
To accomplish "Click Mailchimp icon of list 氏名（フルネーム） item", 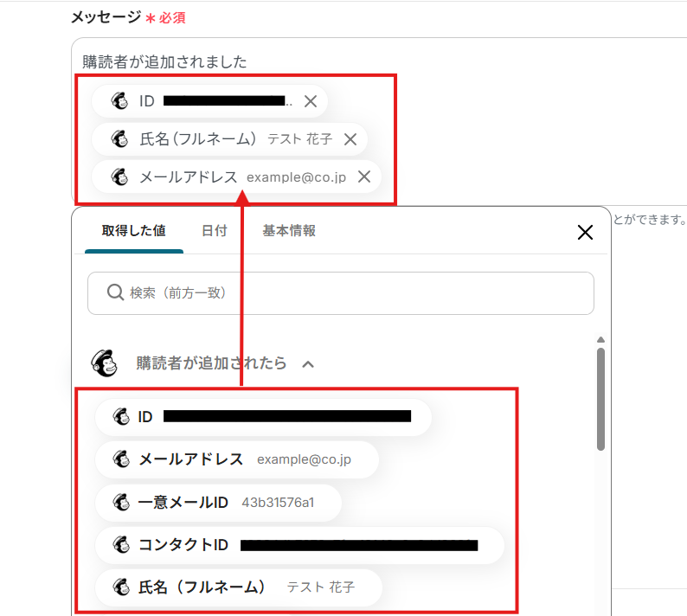I will coord(121,587).
